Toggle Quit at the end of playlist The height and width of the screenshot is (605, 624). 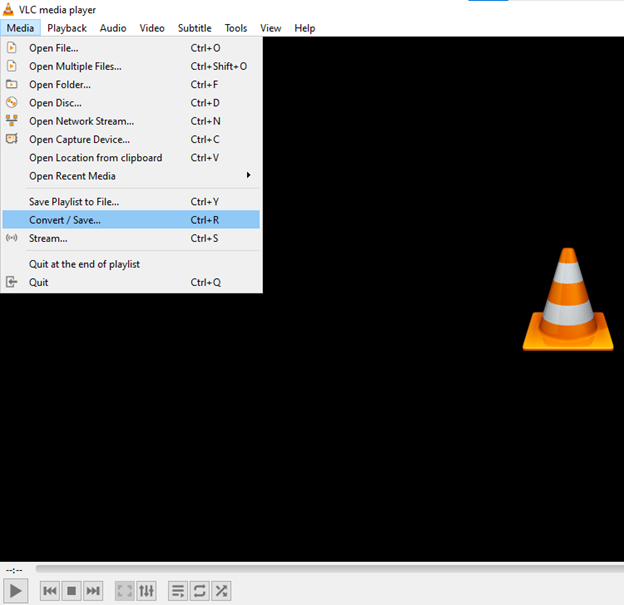[131, 264]
